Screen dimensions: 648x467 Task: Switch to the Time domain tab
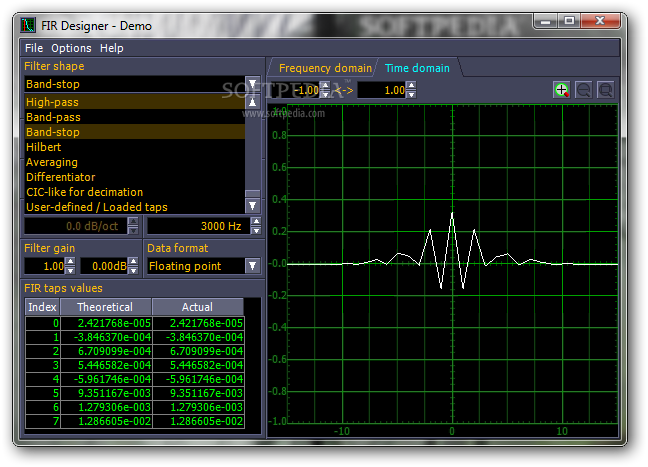tap(417, 68)
